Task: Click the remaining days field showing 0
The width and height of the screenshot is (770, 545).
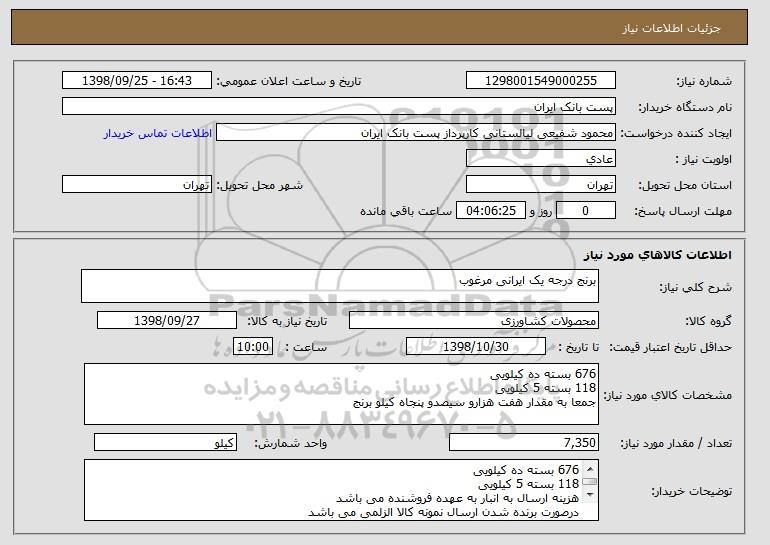Action: coord(585,211)
